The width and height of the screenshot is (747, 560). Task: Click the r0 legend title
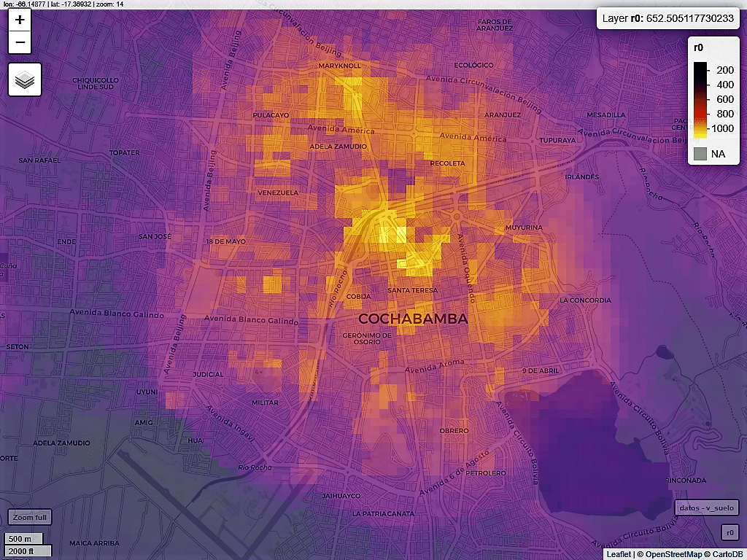click(698, 47)
